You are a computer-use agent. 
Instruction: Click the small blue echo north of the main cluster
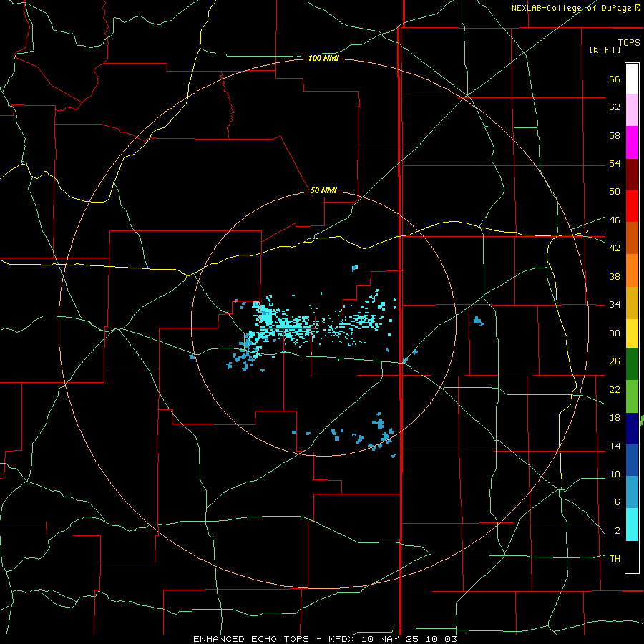(355, 268)
